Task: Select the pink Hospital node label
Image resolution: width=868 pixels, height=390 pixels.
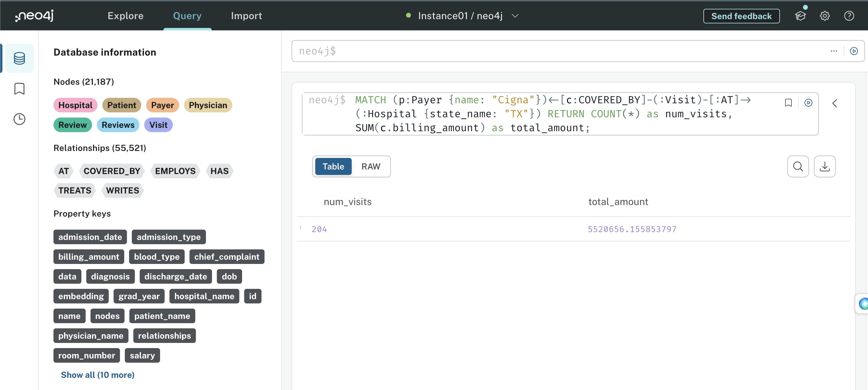Action: 75,105
